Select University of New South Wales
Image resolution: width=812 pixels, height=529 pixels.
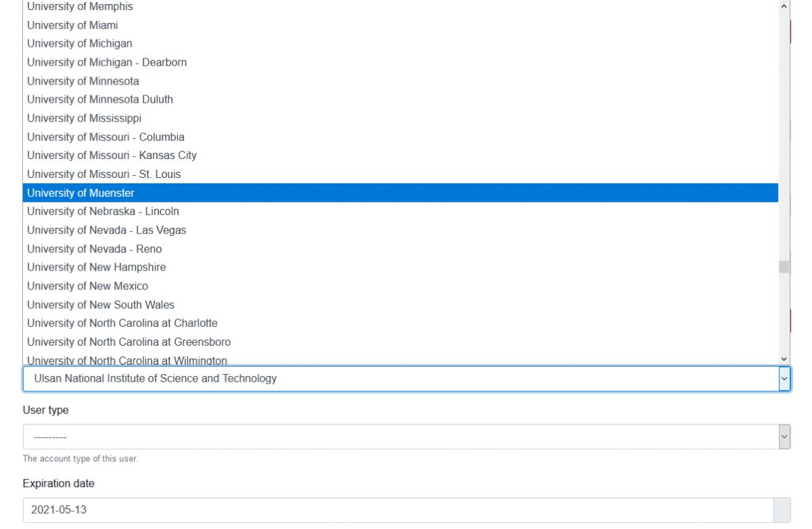coord(401,304)
